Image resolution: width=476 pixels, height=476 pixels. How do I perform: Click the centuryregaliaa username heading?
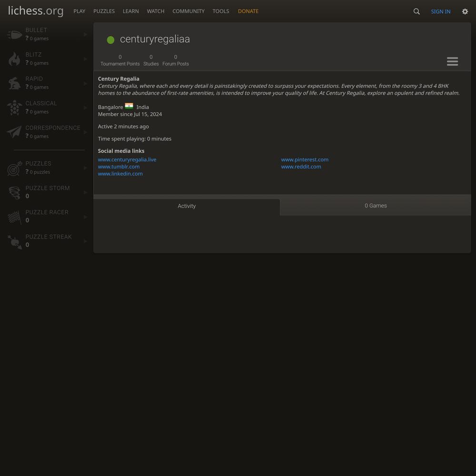(155, 39)
